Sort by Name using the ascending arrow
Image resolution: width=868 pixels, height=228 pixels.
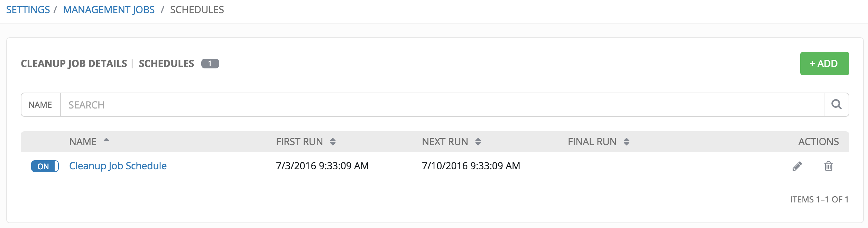coord(107,140)
